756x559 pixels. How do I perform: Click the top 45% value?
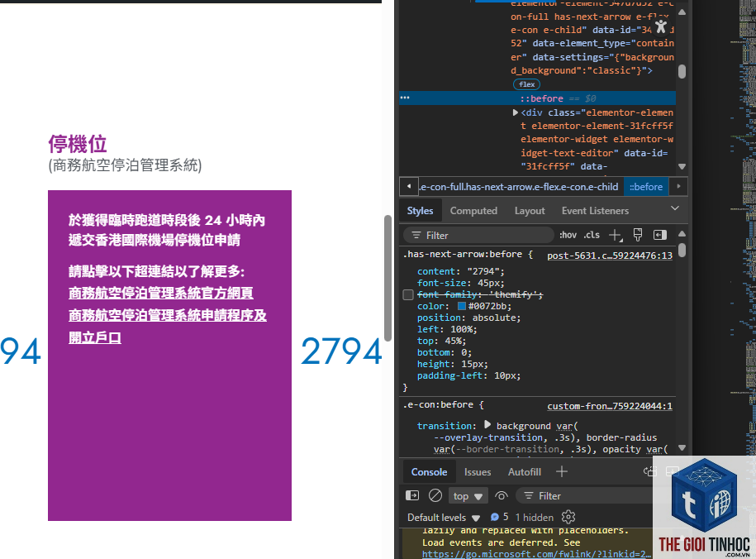coord(453,341)
